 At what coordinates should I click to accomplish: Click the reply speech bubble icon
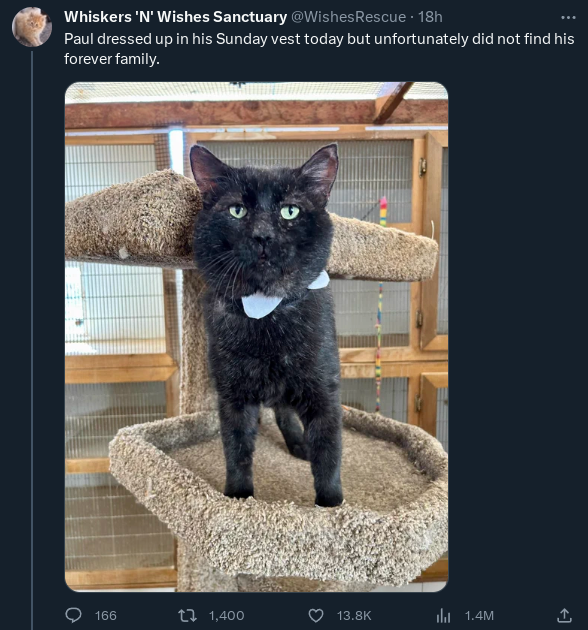click(74, 615)
